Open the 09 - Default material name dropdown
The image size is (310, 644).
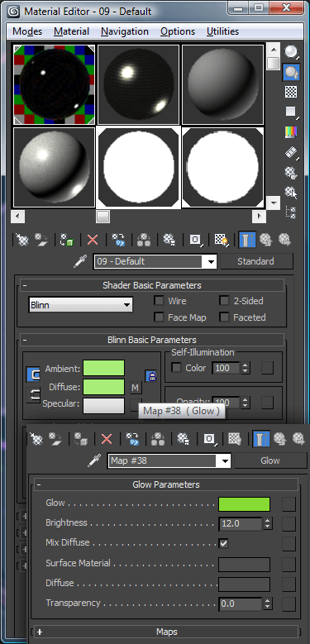[155, 261]
